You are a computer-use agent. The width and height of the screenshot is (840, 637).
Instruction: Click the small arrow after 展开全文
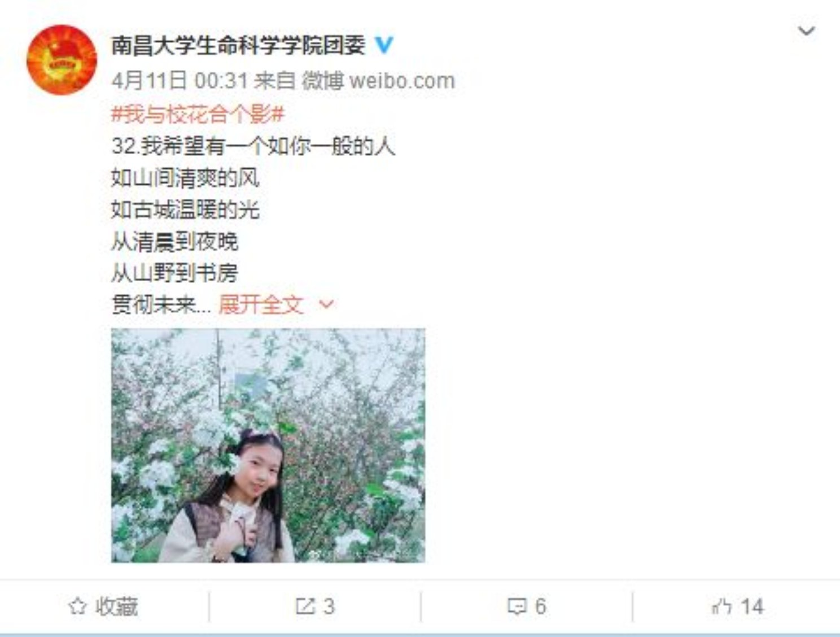pyautogui.click(x=327, y=305)
